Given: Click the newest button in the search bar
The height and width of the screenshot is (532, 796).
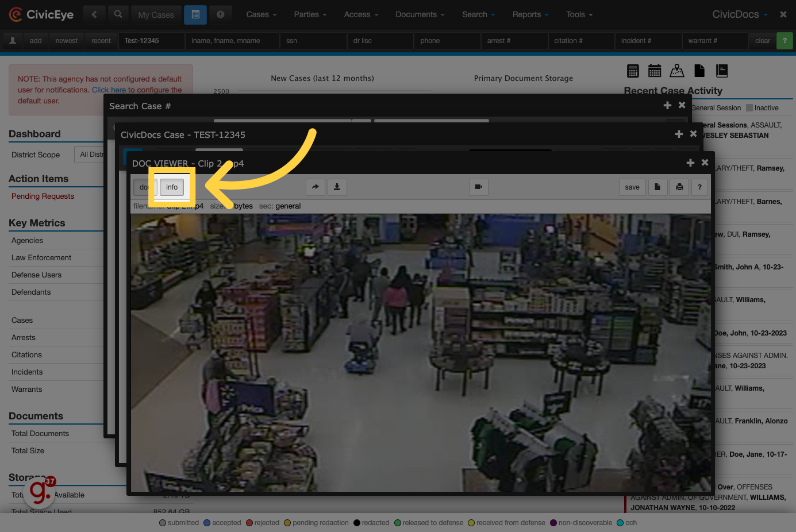Looking at the screenshot, I should click(67, 41).
